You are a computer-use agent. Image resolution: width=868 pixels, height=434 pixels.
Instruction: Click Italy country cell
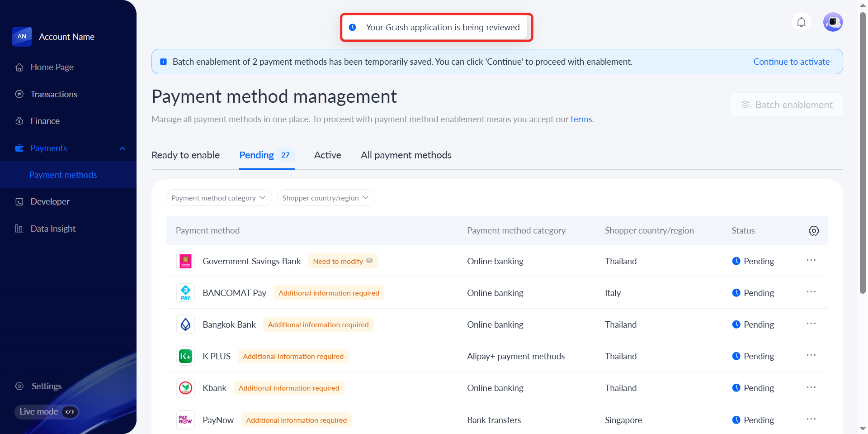tap(613, 293)
